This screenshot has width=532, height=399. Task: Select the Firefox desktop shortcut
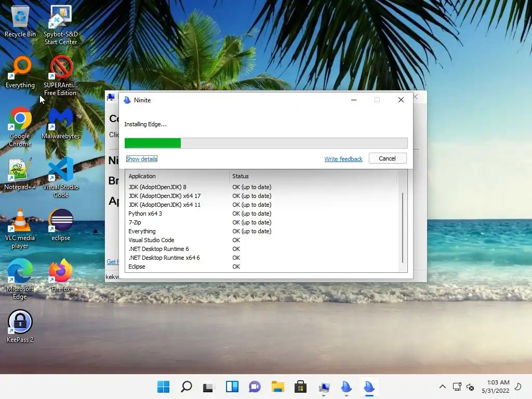coord(61,276)
